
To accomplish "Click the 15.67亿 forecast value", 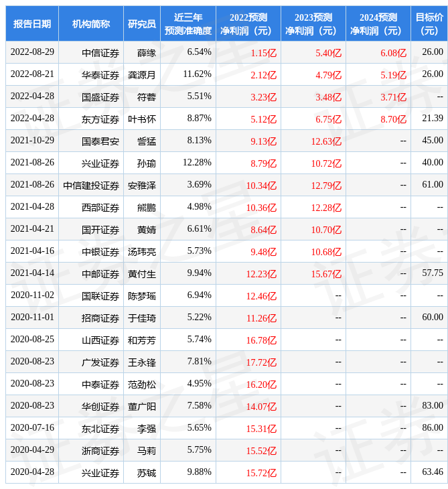I will point(326,274).
